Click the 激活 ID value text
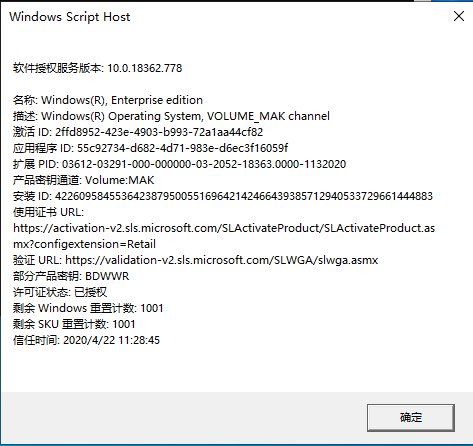This screenshot has width=473, height=446. tap(159, 132)
